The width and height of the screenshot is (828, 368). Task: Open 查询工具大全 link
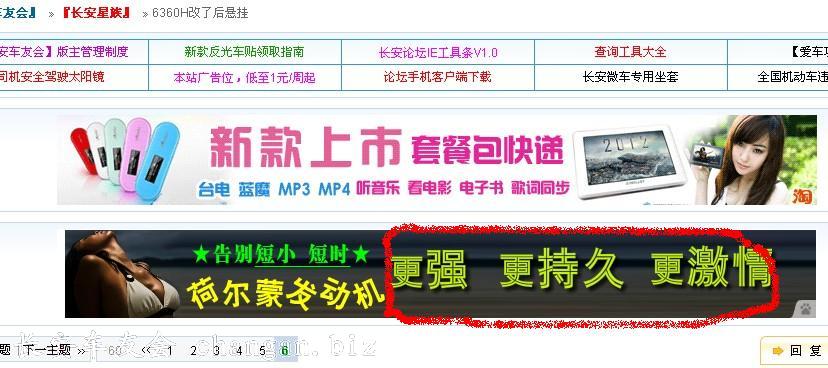(x=631, y=52)
